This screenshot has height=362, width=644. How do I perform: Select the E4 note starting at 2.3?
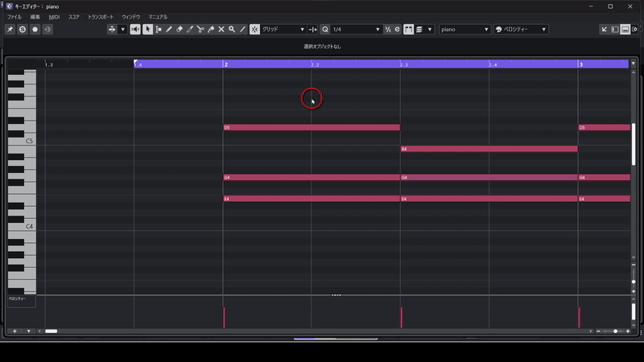click(489, 199)
